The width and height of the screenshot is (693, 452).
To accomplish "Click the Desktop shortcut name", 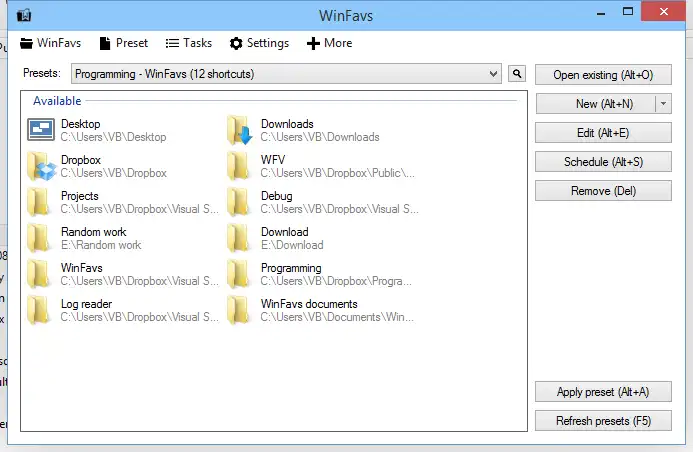I will pyautogui.click(x=80, y=124).
